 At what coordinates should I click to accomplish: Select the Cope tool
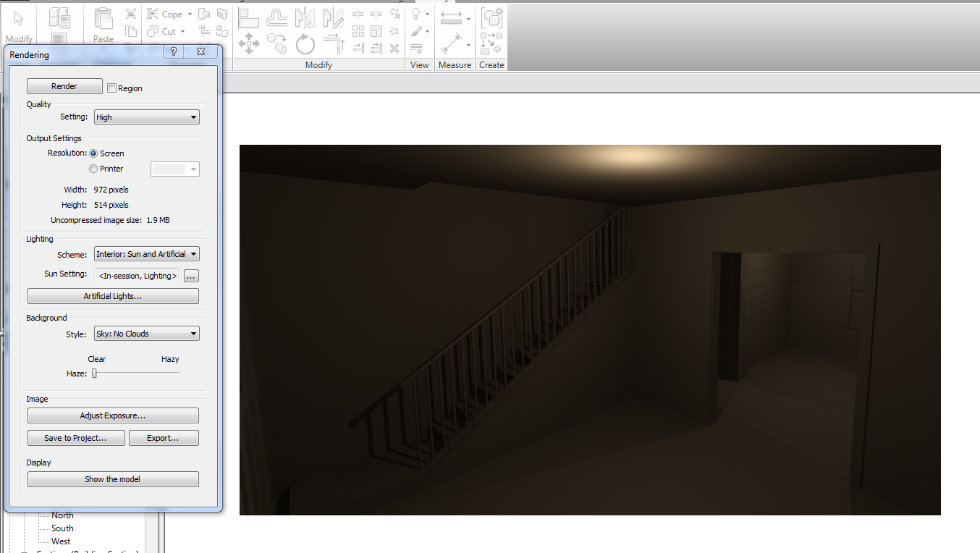tap(166, 14)
